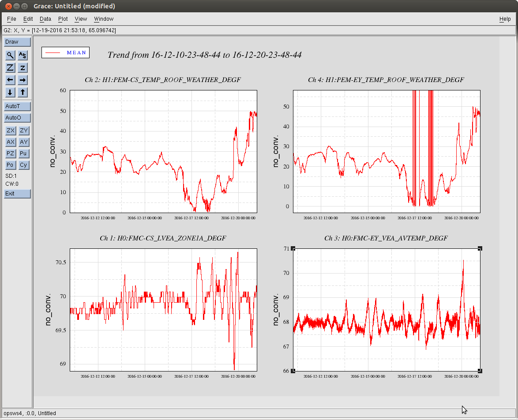Click the AS autoscale icon

pyautogui.click(x=23, y=55)
